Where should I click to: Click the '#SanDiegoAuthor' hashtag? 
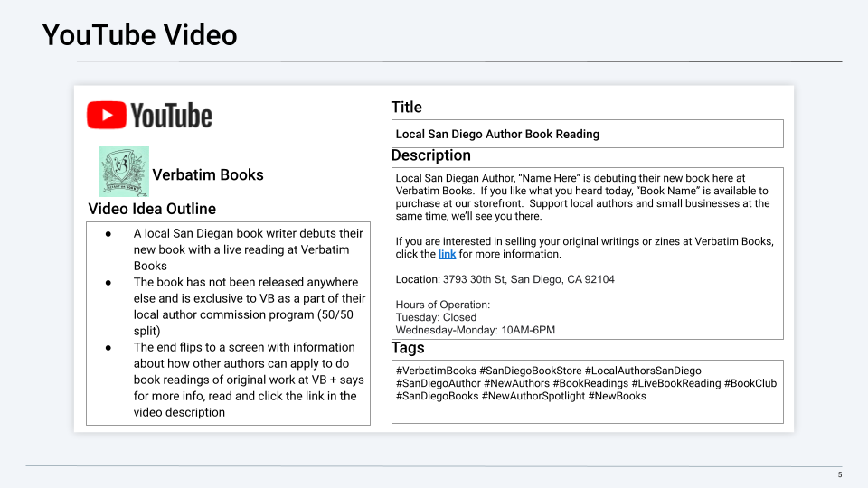(439, 383)
